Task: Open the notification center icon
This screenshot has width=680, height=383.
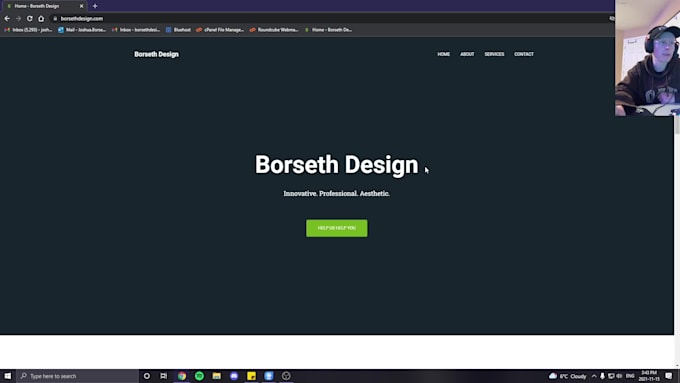Action: click(x=669, y=376)
